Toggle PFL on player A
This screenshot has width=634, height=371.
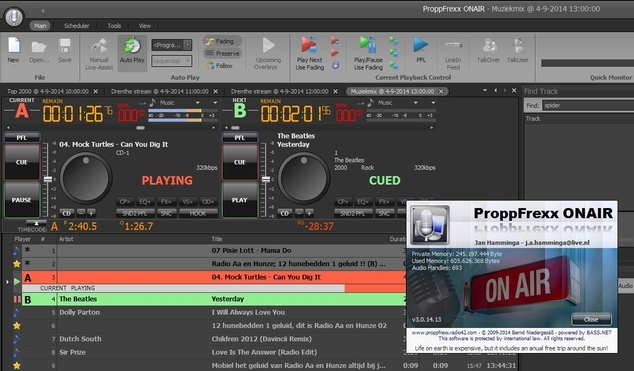[x=22, y=138]
